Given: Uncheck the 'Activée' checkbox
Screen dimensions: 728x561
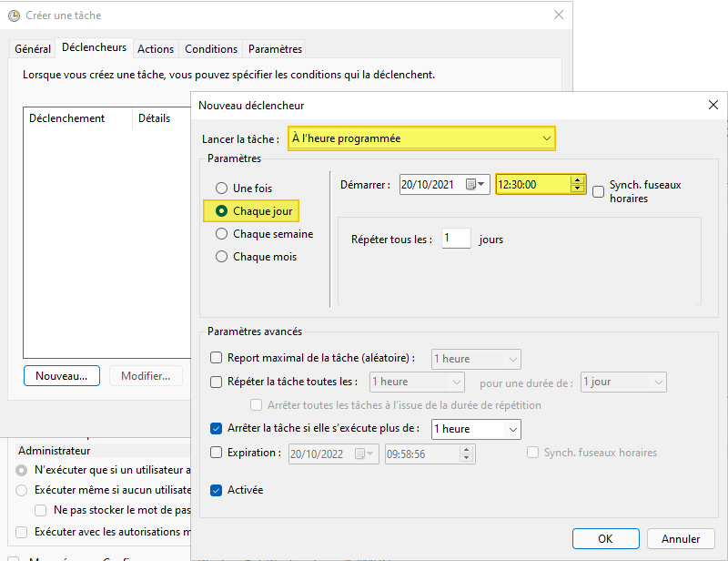Looking at the screenshot, I should coord(217,490).
